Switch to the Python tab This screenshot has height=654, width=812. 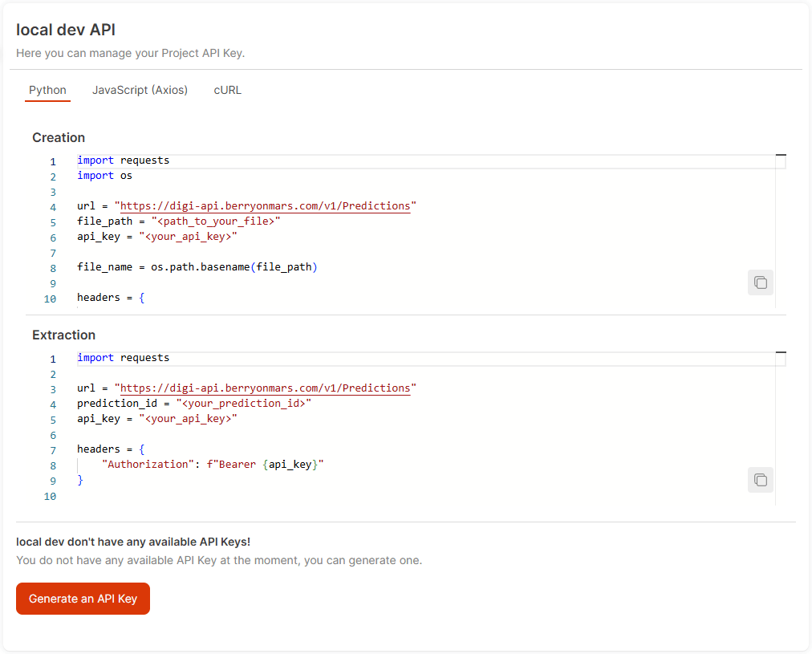[47, 90]
